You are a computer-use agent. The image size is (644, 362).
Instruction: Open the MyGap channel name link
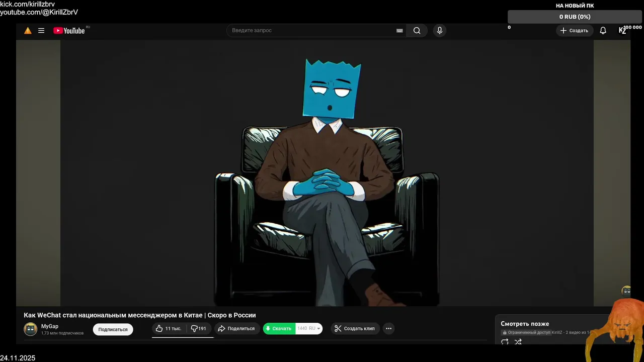[50, 326]
